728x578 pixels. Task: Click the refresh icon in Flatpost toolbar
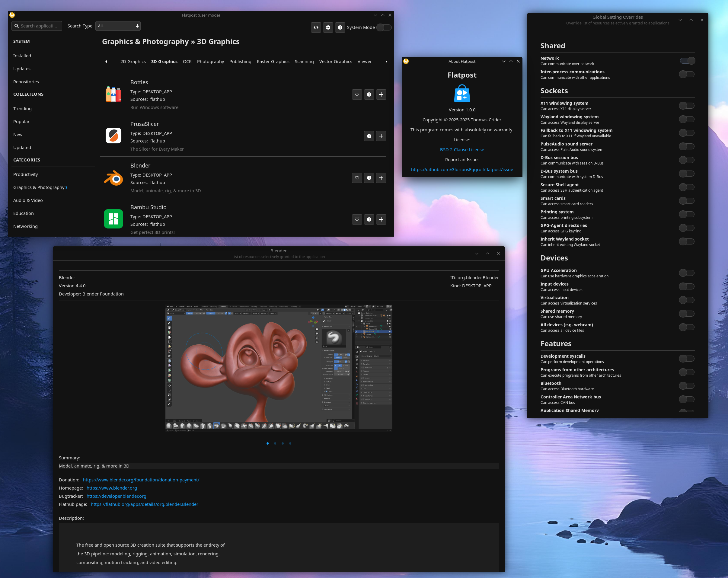316,27
